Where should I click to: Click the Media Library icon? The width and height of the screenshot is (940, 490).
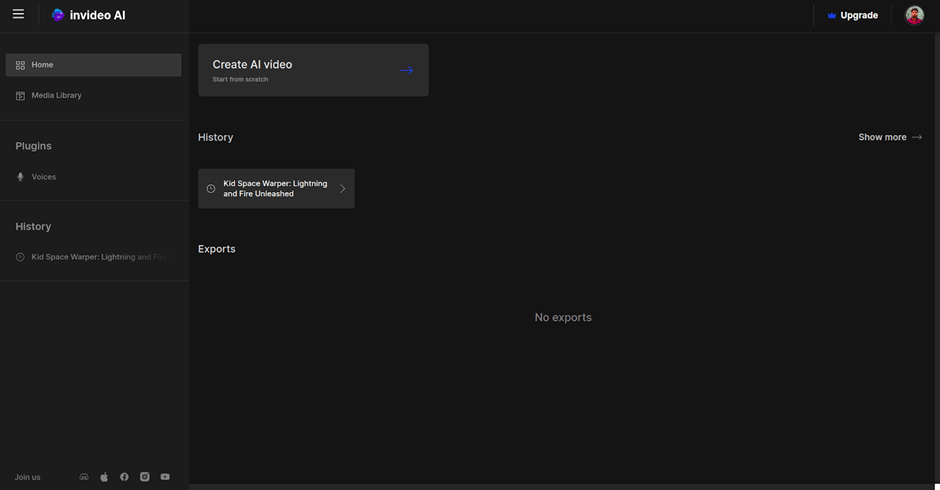click(x=20, y=96)
